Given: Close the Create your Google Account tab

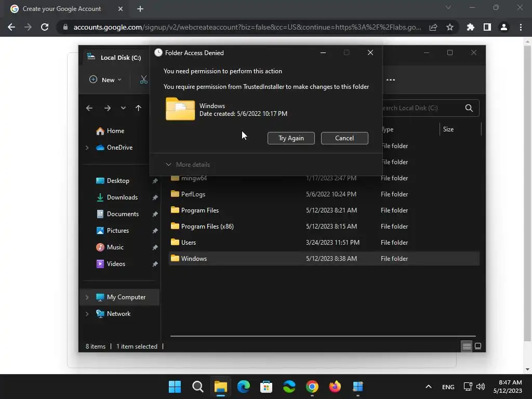Looking at the screenshot, I should pos(121,9).
